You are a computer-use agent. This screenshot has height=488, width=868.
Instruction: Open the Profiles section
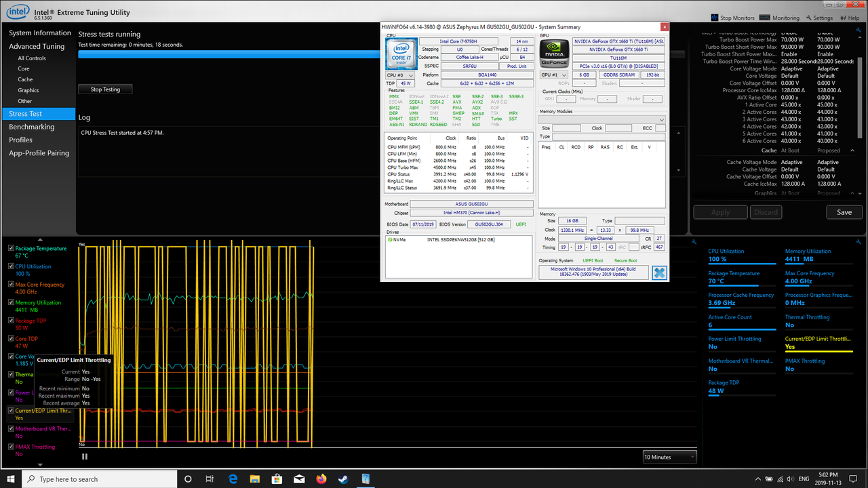click(x=21, y=140)
